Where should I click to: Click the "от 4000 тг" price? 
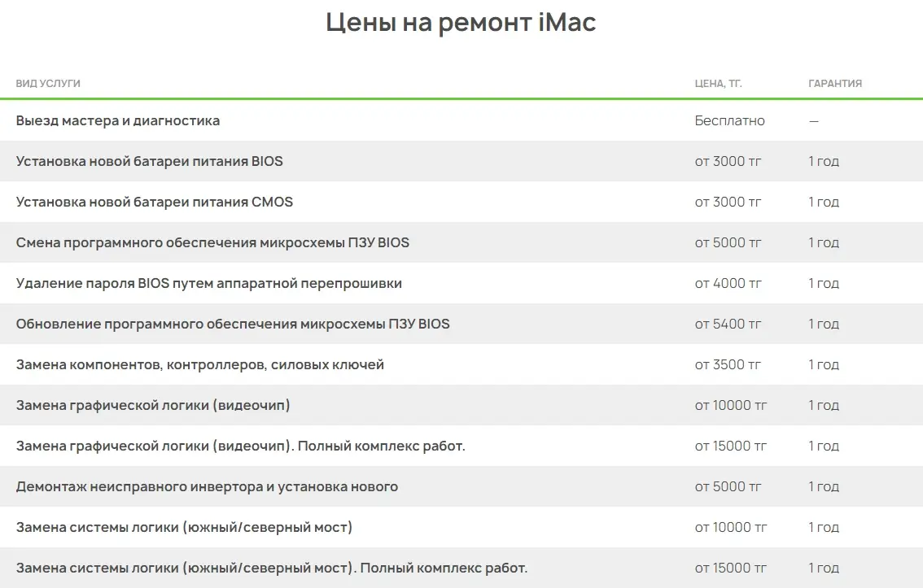coord(728,284)
